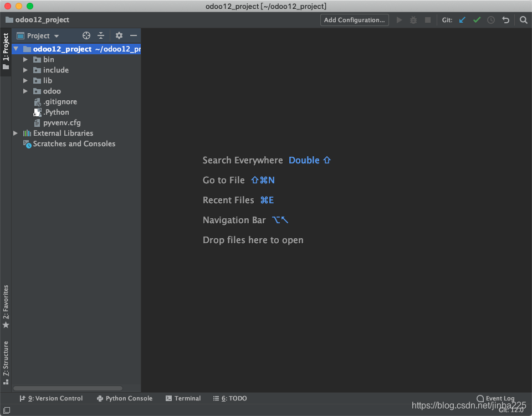The width and height of the screenshot is (532, 416).
Task: Click Add Configuration button
Action: 354,20
